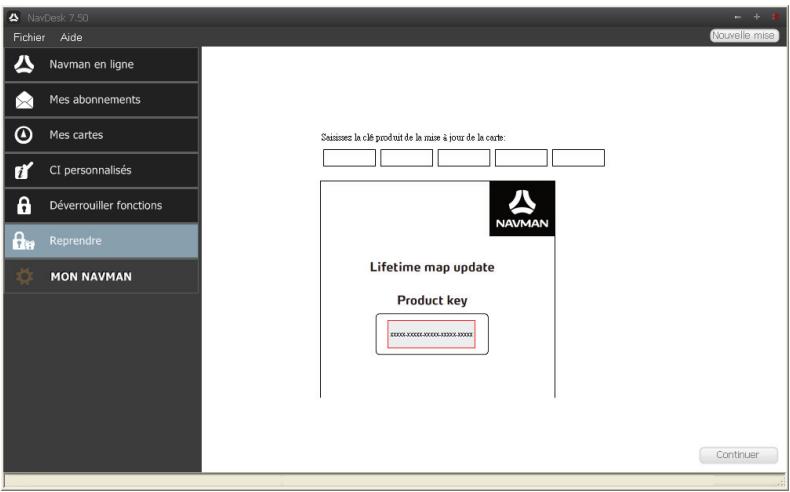790x492 pixels.
Task: Focus the first product key field
Action: [349, 158]
